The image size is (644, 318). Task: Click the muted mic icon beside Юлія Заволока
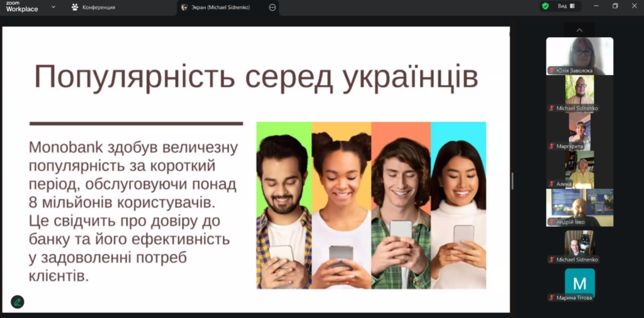pyautogui.click(x=552, y=71)
